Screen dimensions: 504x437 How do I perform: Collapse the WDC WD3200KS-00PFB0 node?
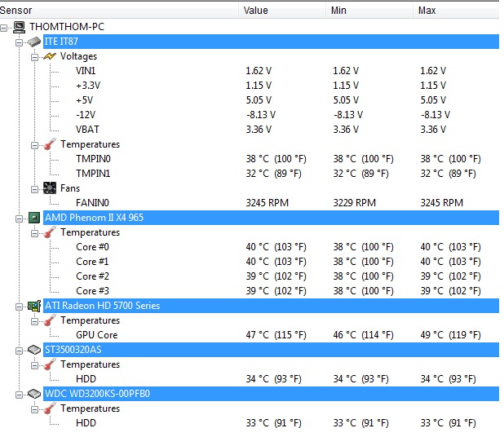point(20,395)
